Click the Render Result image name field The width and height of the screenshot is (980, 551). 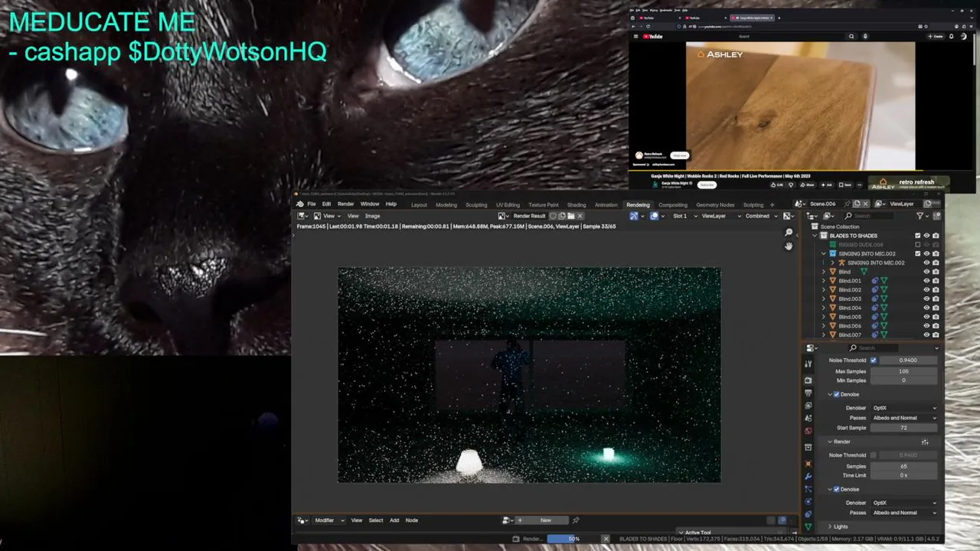[x=529, y=216]
